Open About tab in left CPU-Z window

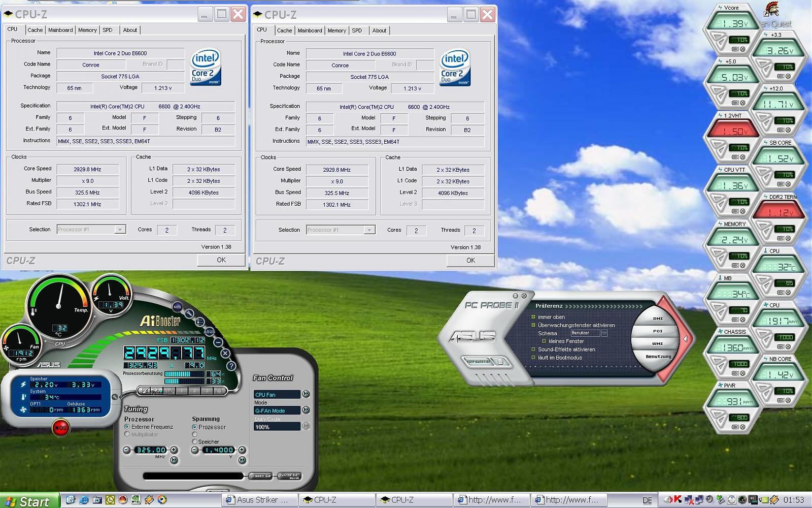130,30
